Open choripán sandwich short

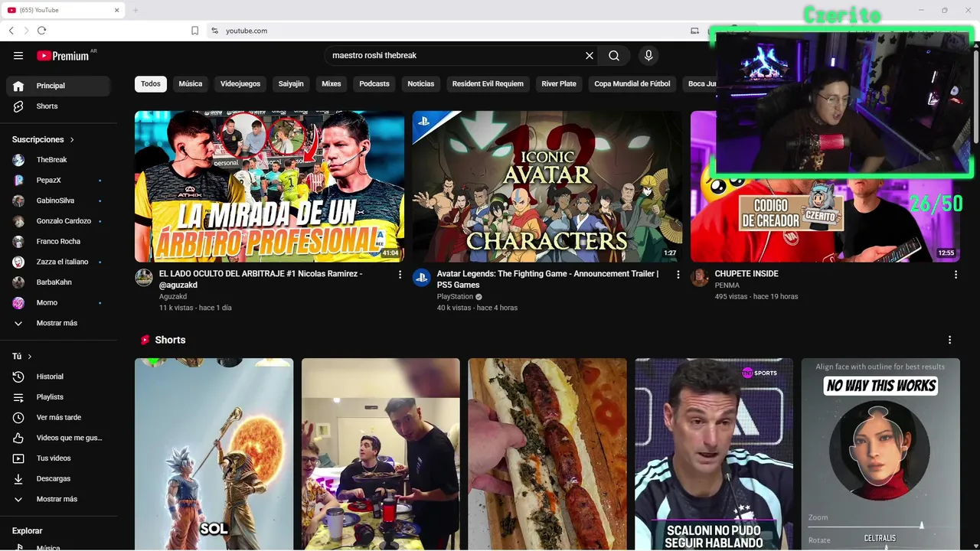pyautogui.click(x=547, y=454)
